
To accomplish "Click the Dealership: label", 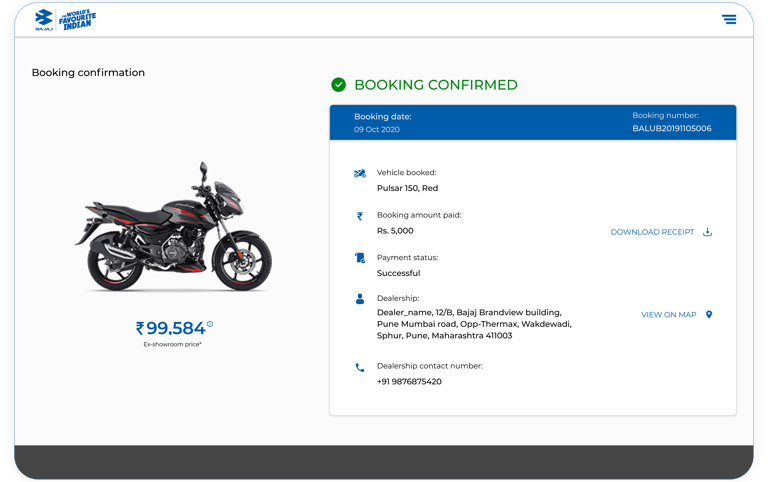I will coord(398,298).
